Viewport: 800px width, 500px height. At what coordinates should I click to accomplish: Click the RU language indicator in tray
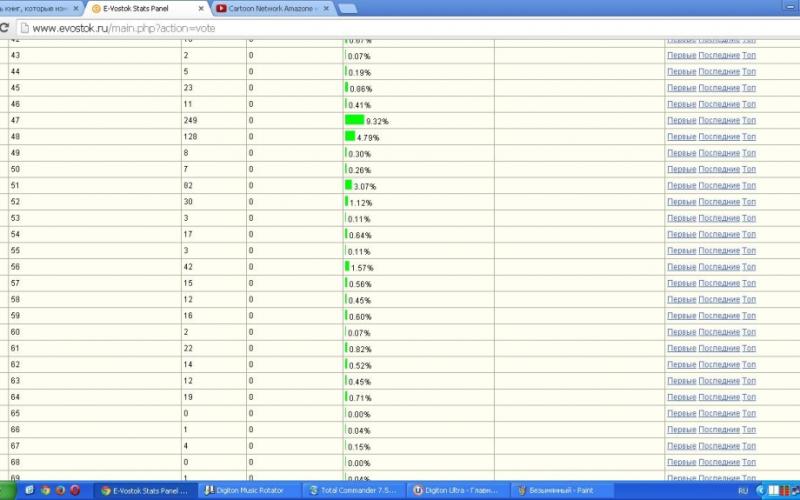coord(742,491)
